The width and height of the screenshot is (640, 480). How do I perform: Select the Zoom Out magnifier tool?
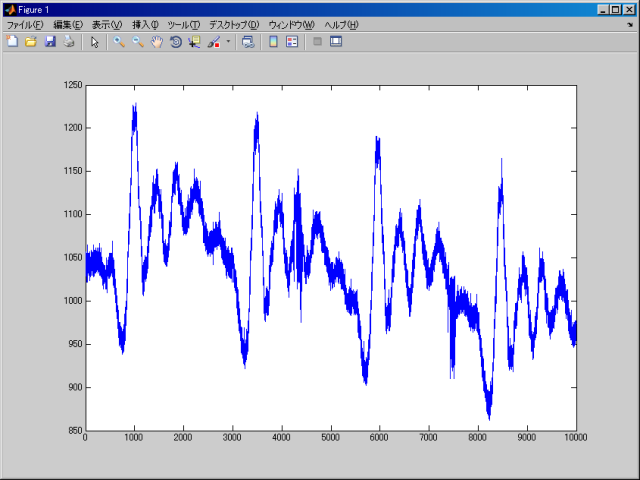click(x=137, y=42)
